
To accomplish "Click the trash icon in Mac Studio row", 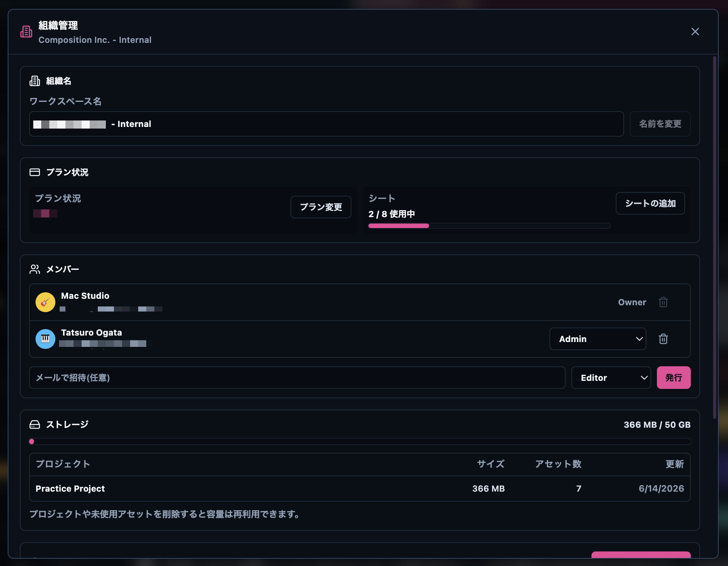I will pyautogui.click(x=663, y=302).
